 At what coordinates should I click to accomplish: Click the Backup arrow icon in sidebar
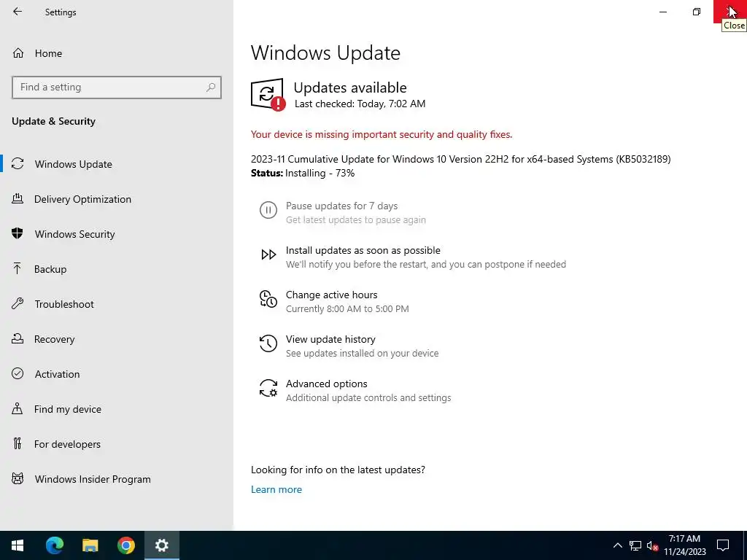pos(18,269)
